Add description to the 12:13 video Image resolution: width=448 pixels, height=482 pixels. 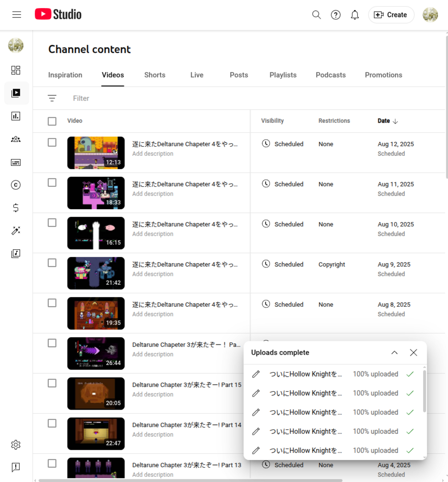click(x=153, y=154)
